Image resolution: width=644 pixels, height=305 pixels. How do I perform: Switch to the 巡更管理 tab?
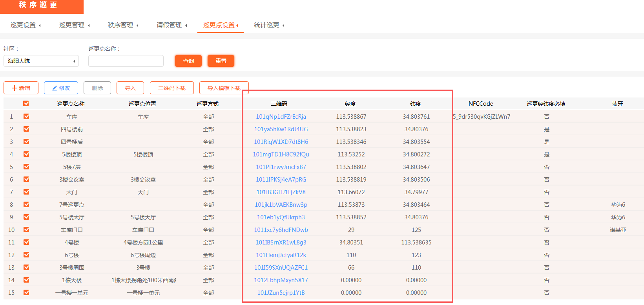(x=74, y=25)
